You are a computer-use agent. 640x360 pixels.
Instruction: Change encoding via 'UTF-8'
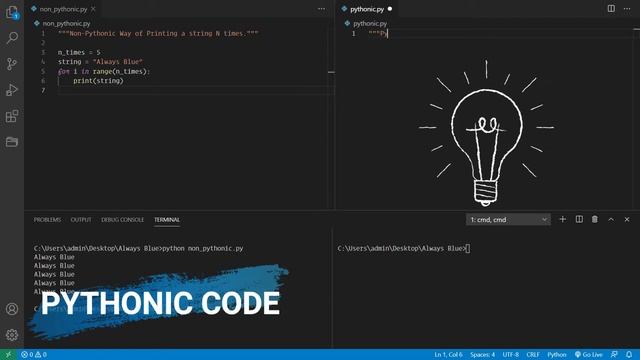click(x=511, y=354)
